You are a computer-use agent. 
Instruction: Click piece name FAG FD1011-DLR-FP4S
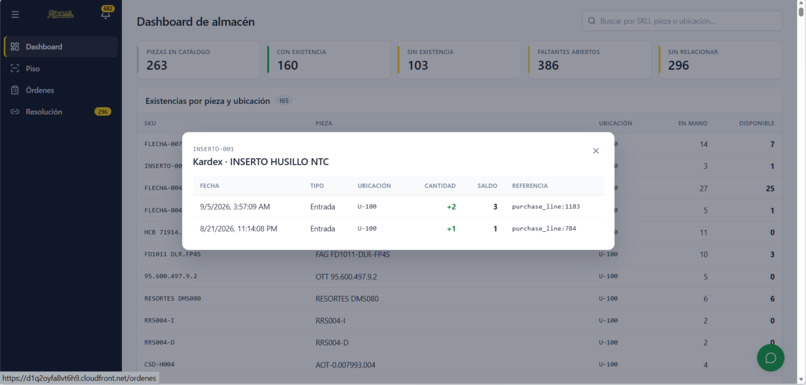[x=352, y=254]
